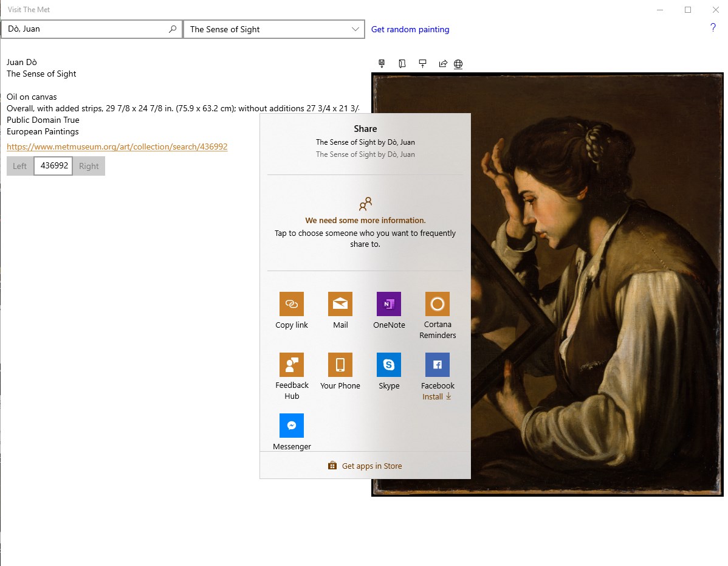Share to Feedback Hub

[x=292, y=376]
